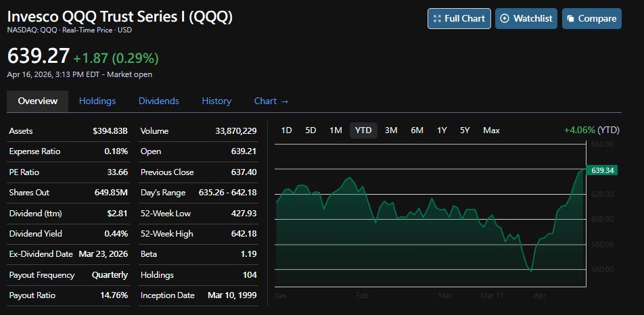The height and width of the screenshot is (315, 644).
Task: Click the expand icon in Full Chart
Action: coord(437,19)
